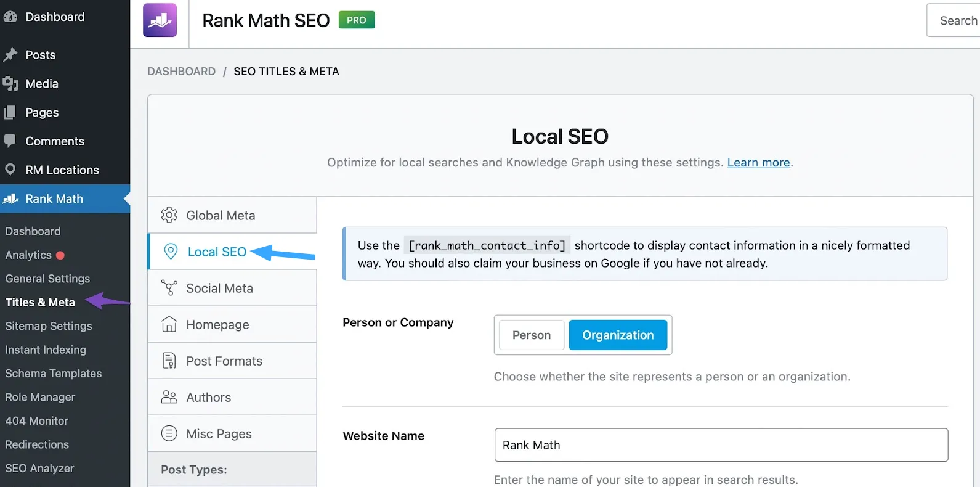Switch to the Homepage tab
The width and height of the screenshot is (980, 487).
click(x=232, y=324)
